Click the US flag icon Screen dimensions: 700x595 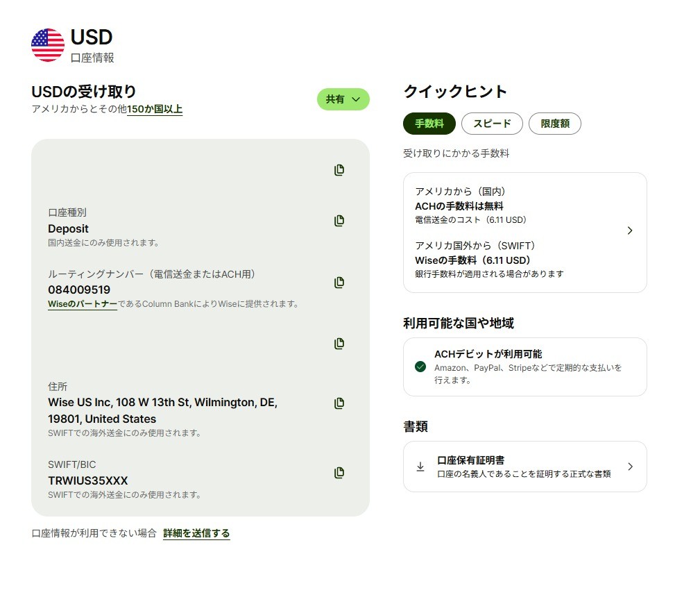48,44
